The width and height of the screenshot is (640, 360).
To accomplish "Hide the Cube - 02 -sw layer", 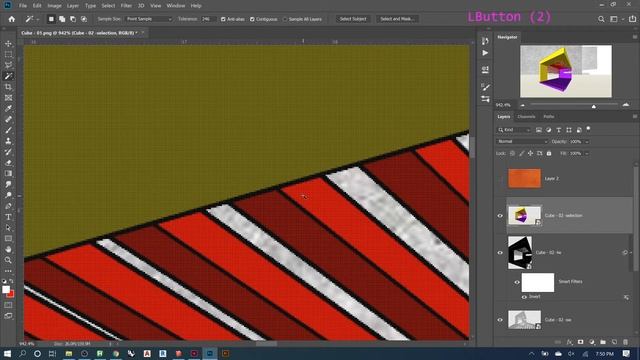I will (x=500, y=320).
